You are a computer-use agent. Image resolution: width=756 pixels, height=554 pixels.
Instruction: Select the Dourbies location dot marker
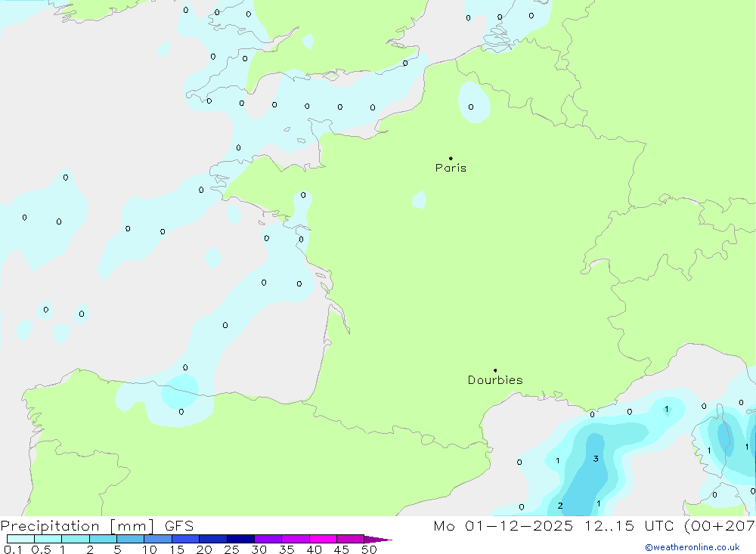point(495,370)
